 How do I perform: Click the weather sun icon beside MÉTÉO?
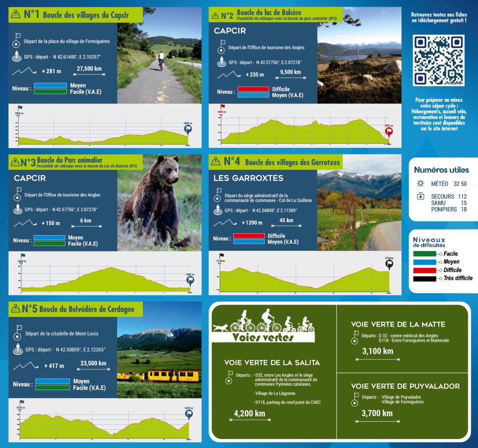point(420,183)
